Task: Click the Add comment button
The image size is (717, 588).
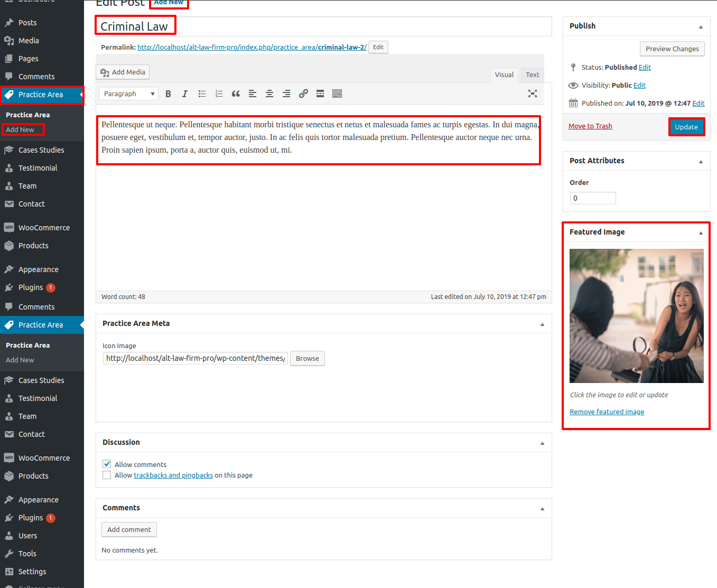Action: click(x=129, y=529)
